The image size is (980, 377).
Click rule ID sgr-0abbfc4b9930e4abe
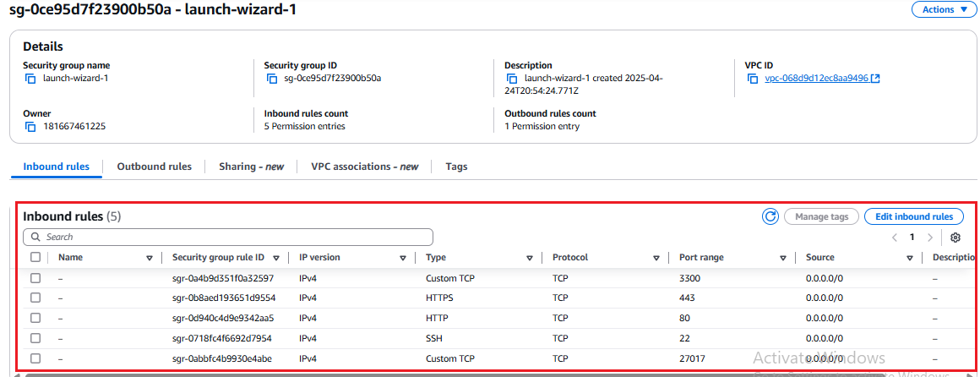tap(221, 358)
